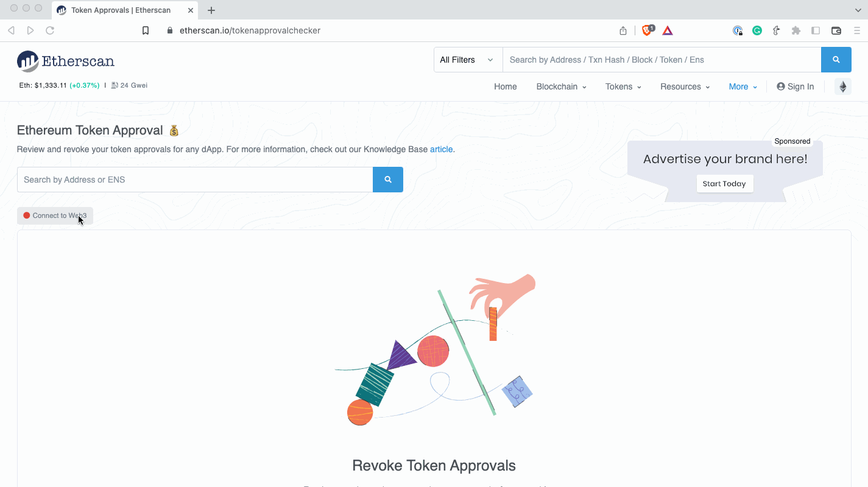Click the Start Today ad button
Screen dimensions: 868x487
click(725, 184)
